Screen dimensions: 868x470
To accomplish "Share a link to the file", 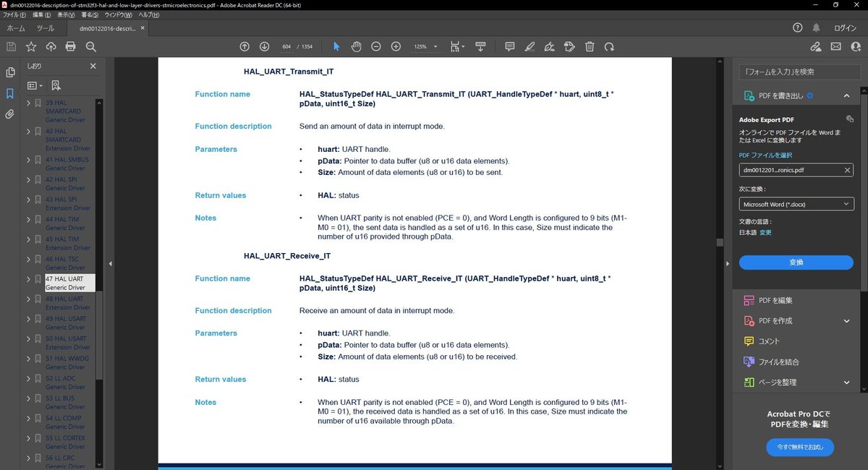I will click(x=816, y=46).
